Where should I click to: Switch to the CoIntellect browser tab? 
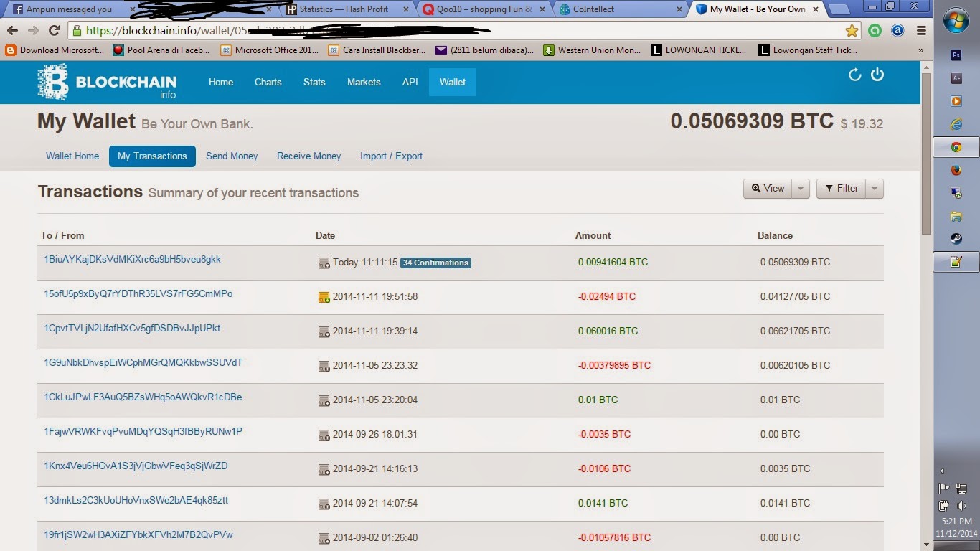tap(620, 9)
